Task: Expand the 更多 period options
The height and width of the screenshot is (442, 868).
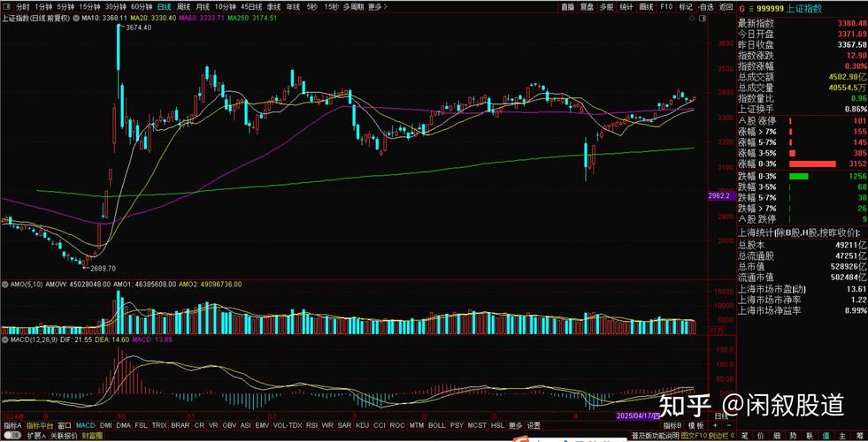Action: pyautogui.click(x=376, y=7)
